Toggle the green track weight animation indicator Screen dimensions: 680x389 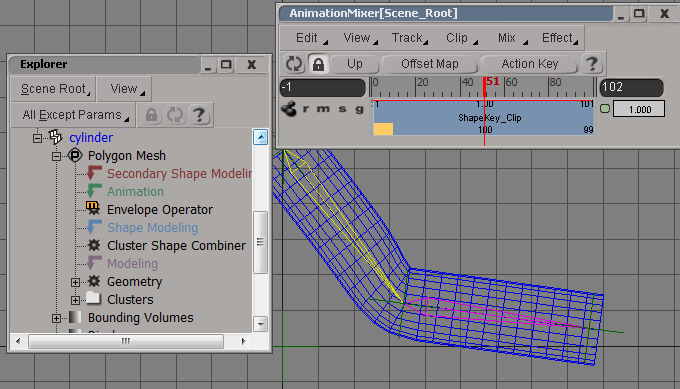click(605, 108)
